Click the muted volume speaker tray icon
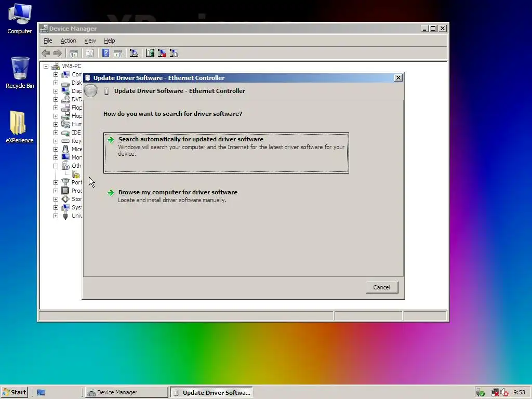532x399 pixels. (504, 393)
